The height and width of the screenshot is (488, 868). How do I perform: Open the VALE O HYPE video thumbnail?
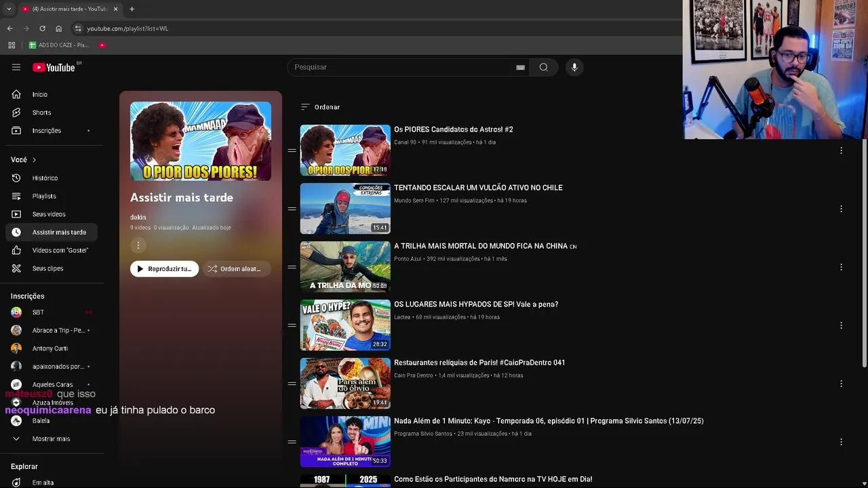[x=345, y=325]
